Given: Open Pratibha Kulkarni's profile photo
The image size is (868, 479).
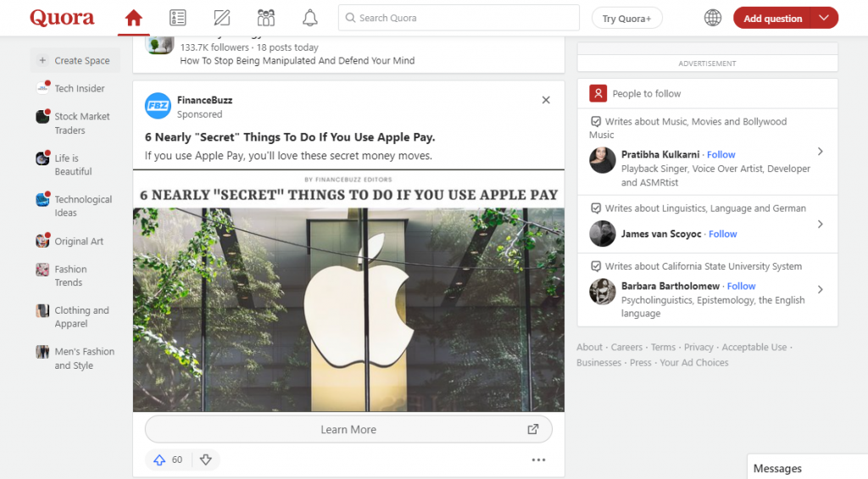Looking at the screenshot, I should click(603, 160).
